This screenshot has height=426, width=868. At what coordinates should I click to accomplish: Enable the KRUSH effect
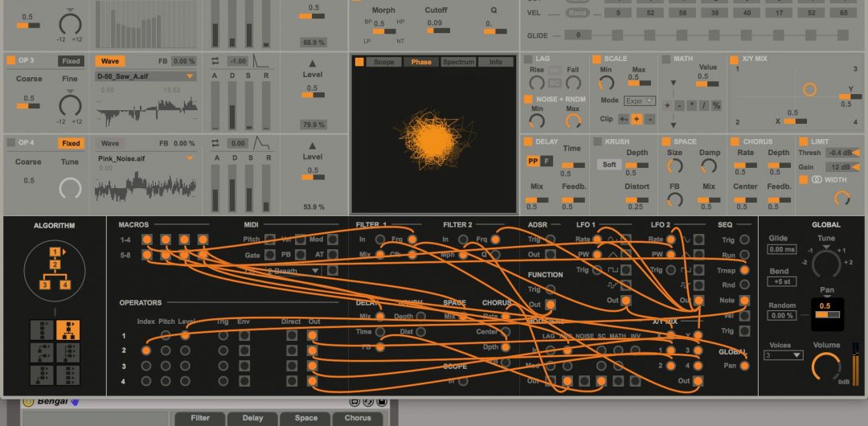pyautogui.click(x=597, y=141)
